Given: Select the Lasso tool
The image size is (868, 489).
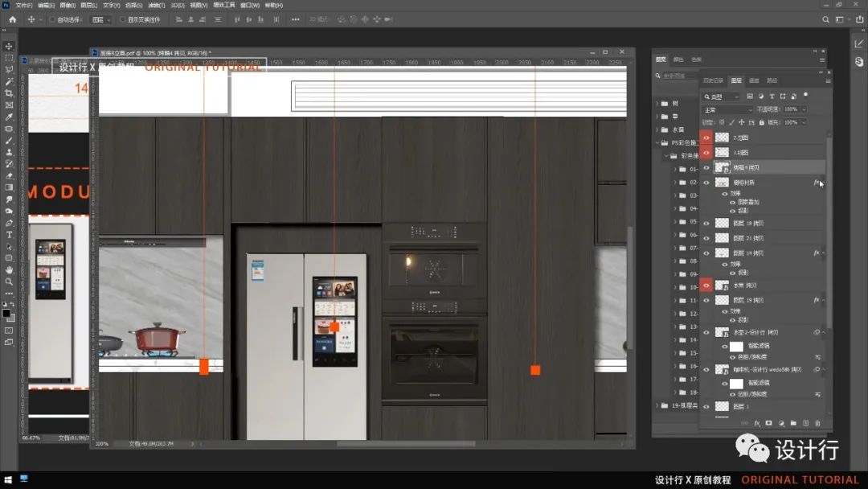Looking at the screenshot, I should pos(9,69).
